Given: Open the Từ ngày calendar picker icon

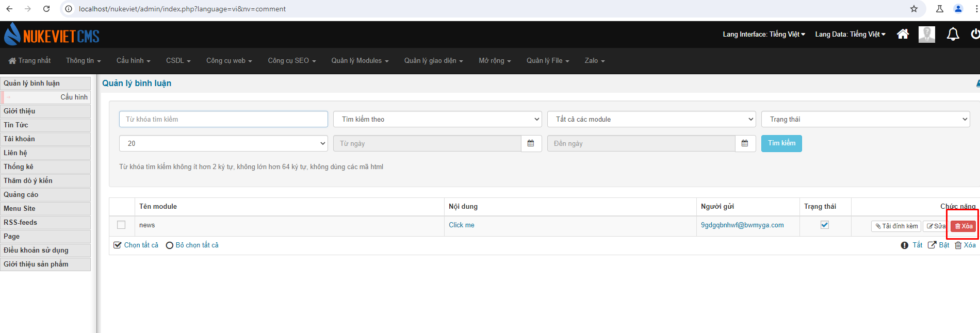Looking at the screenshot, I should (531, 143).
